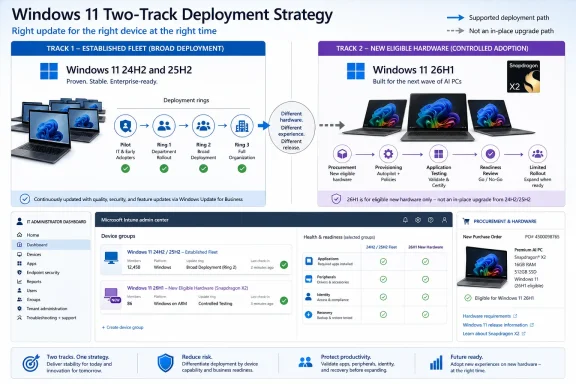Screen dimensions: 576x384
Task: Click the notification bell in Intune header
Action: [x=405, y=220]
